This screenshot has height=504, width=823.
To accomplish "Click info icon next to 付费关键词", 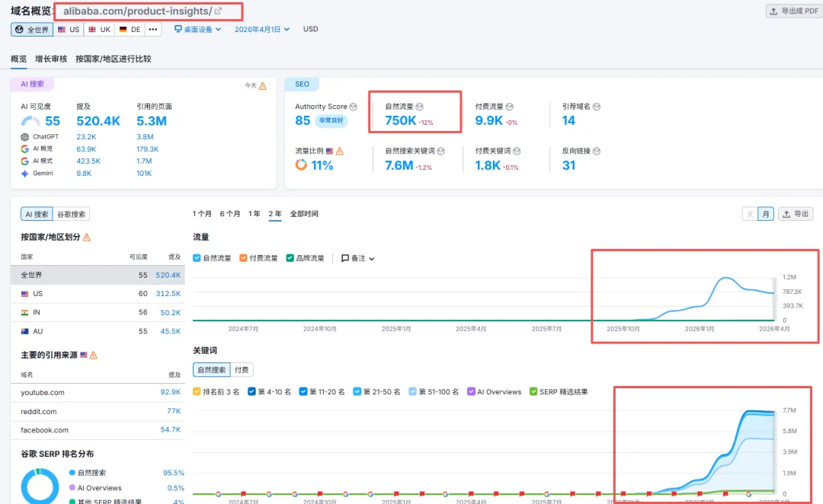I will click(517, 151).
